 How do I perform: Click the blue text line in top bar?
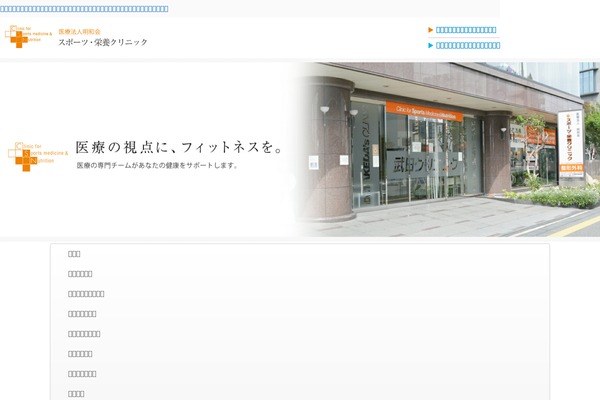click(x=84, y=9)
